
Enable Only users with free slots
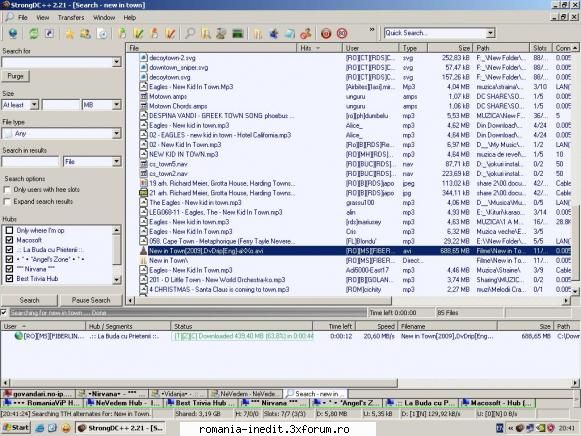click(7, 190)
